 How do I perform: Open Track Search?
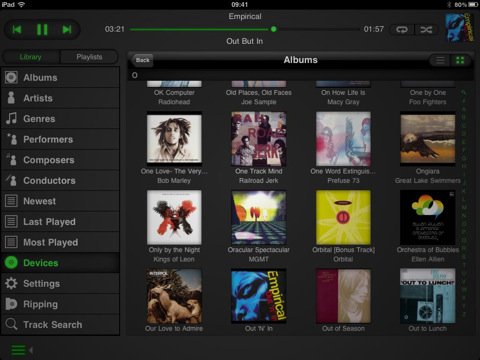60,325
